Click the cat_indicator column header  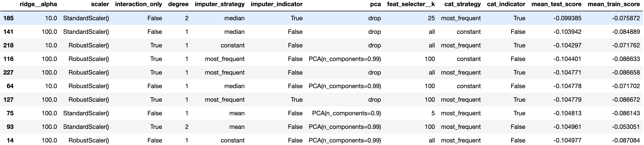click(x=506, y=4)
